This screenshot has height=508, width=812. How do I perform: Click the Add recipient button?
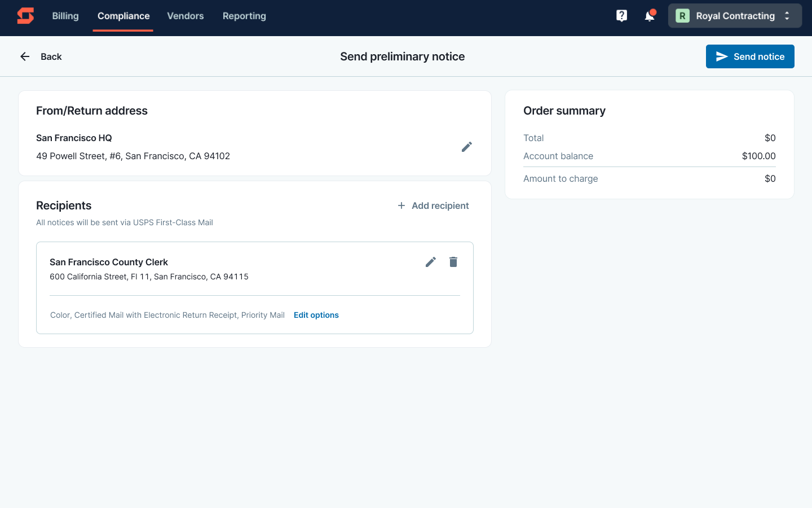(433, 205)
